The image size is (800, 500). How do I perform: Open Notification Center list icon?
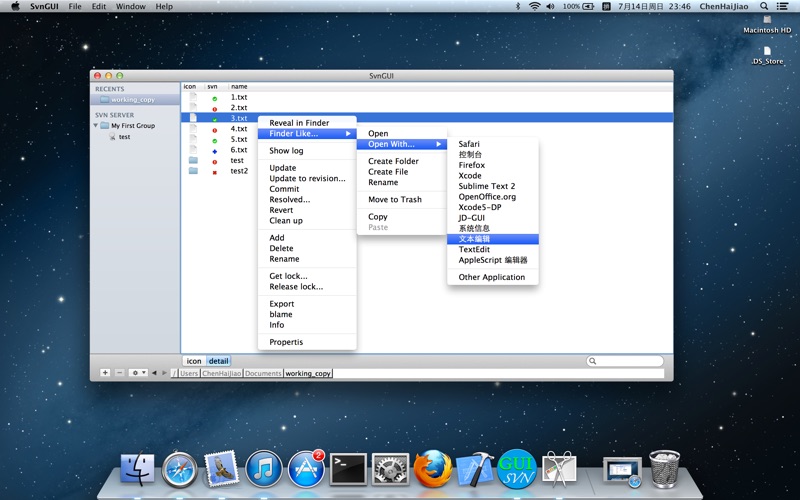[782, 6]
